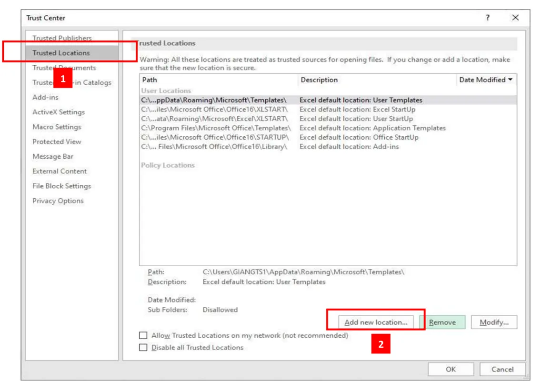This screenshot has width=541, height=392.
Task: Select Trusted Locations in sidebar
Action: point(61,53)
